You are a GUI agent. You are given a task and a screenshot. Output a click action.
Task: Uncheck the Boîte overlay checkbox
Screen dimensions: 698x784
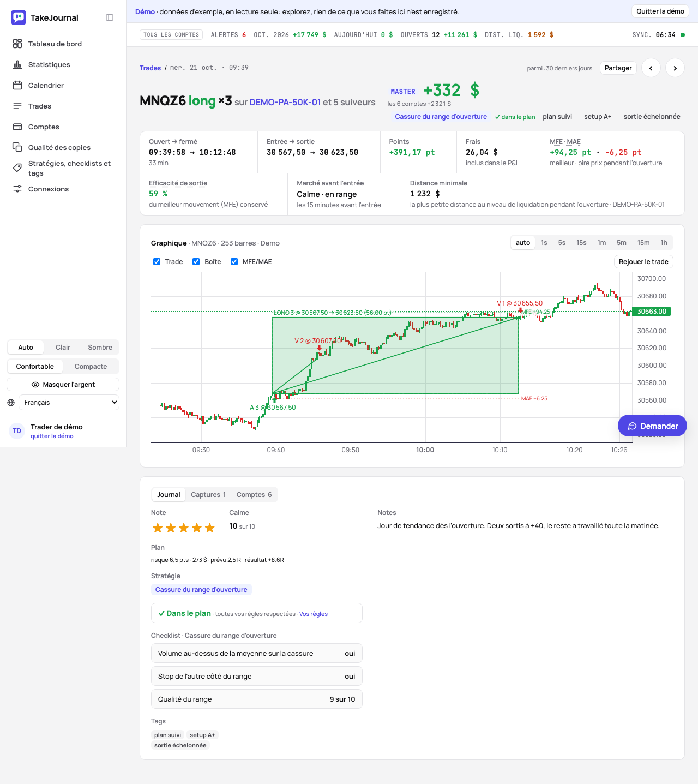(196, 262)
